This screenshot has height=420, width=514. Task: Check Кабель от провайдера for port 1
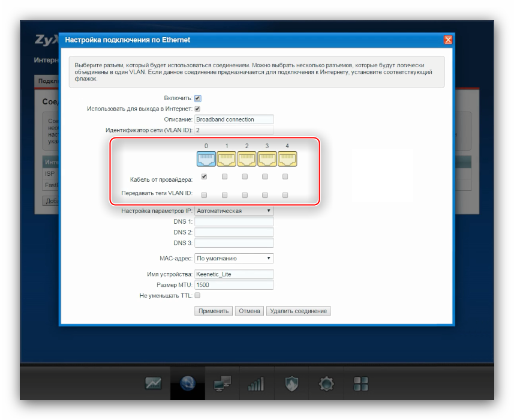(224, 177)
